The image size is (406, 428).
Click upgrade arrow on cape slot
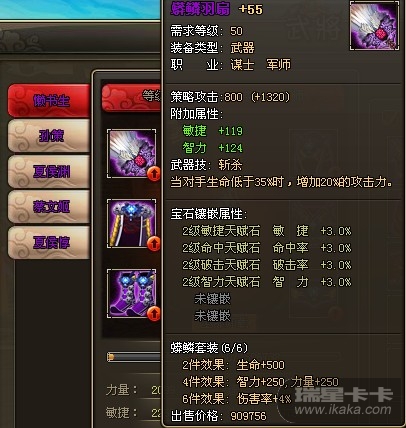tap(154, 244)
